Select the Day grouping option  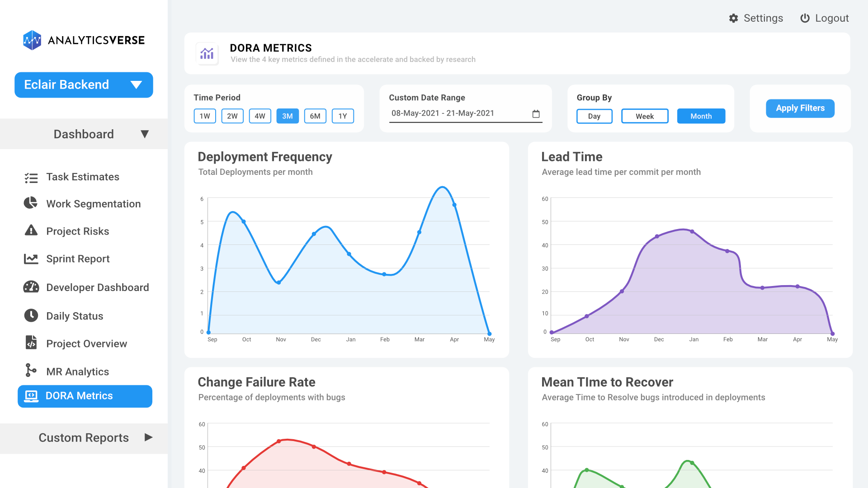(x=594, y=116)
